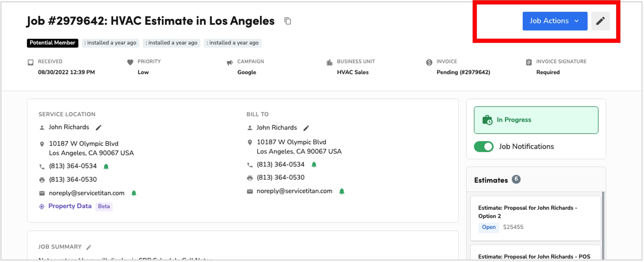Click the Estimates count badge
This screenshot has width=644, height=262.
click(x=516, y=179)
